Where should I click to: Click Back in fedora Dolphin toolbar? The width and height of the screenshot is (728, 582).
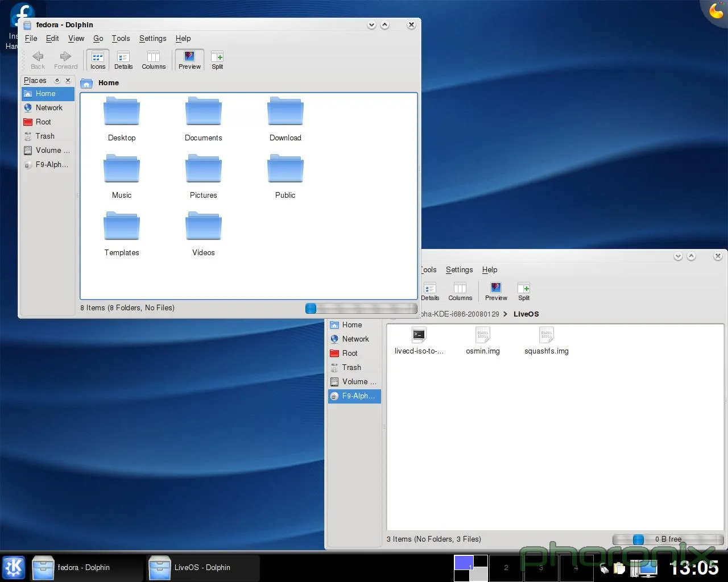[x=38, y=60]
